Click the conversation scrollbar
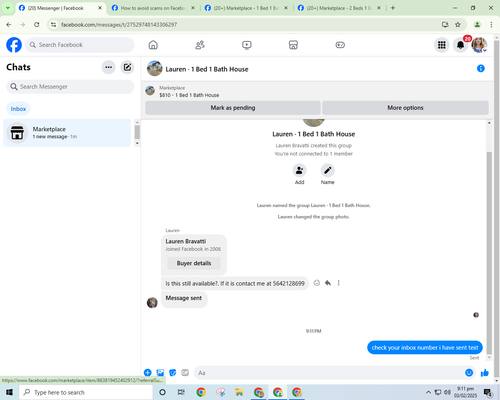 pyautogui.click(x=489, y=252)
